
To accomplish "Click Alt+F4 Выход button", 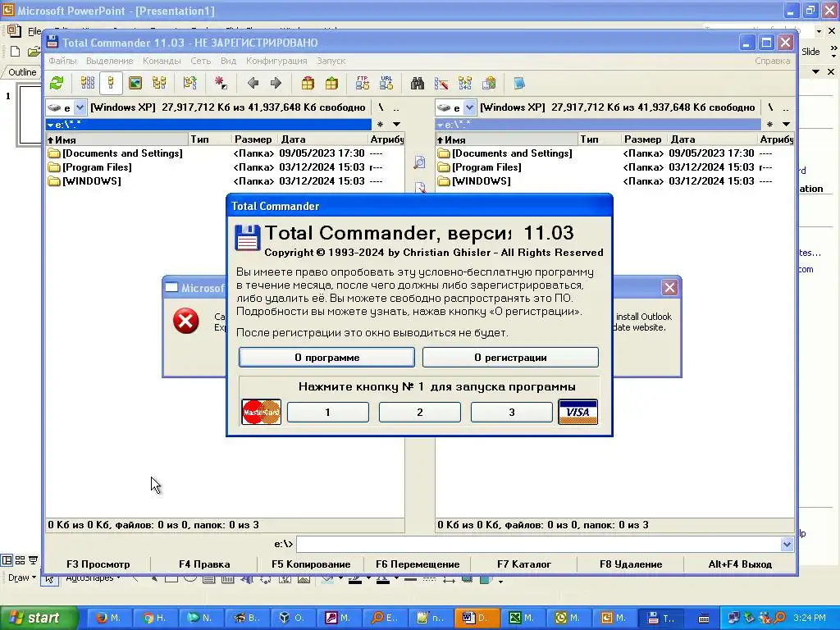I will click(740, 564).
